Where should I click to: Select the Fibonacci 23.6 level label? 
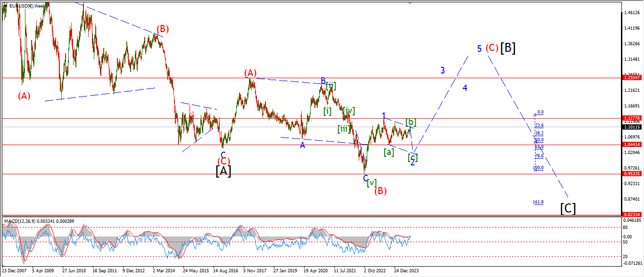point(539,125)
